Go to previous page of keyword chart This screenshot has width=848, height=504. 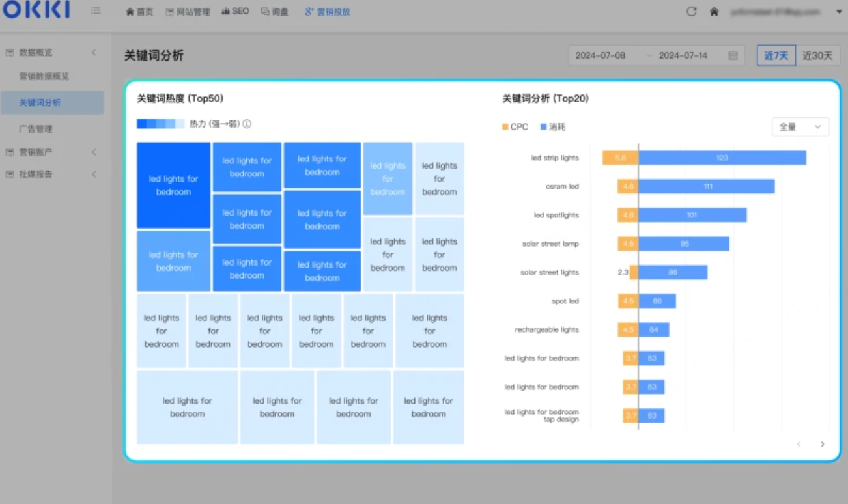point(799,444)
